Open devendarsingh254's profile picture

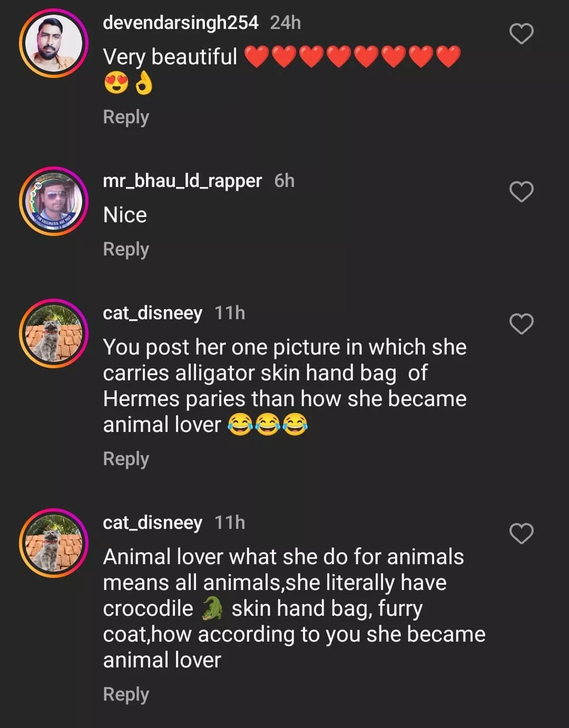click(54, 44)
